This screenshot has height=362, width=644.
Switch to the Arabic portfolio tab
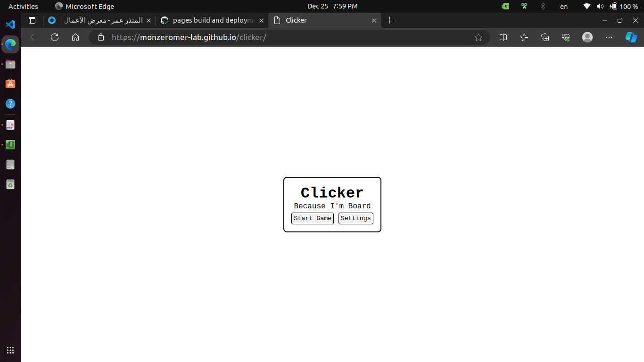tap(100, 20)
